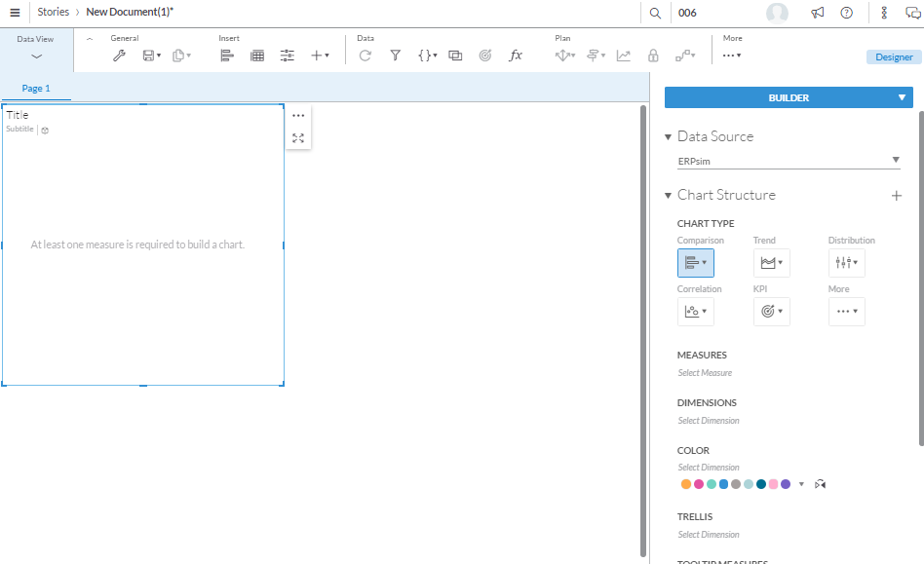Open the filter tool
Image resolution: width=924 pixels, height=564 pixels.
tap(395, 56)
